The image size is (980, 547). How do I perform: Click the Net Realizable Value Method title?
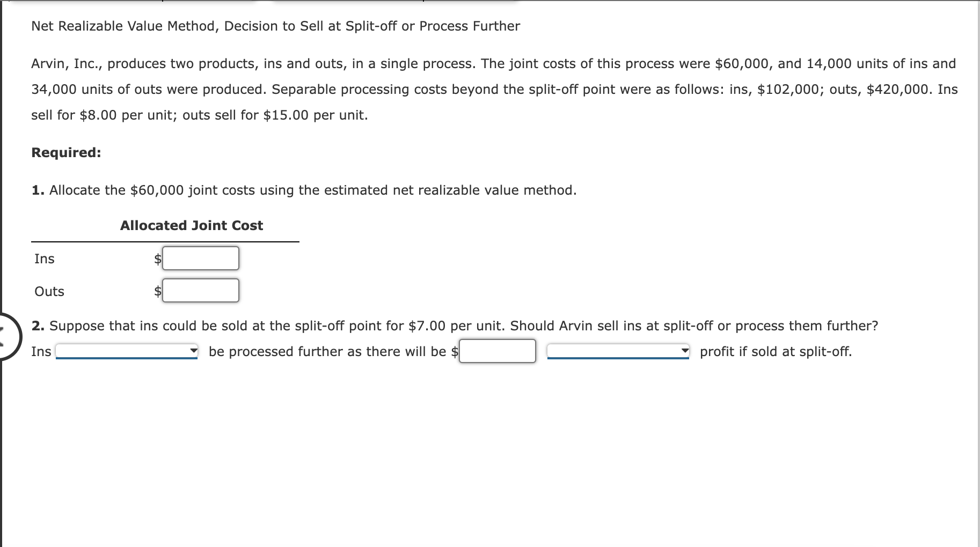click(275, 25)
